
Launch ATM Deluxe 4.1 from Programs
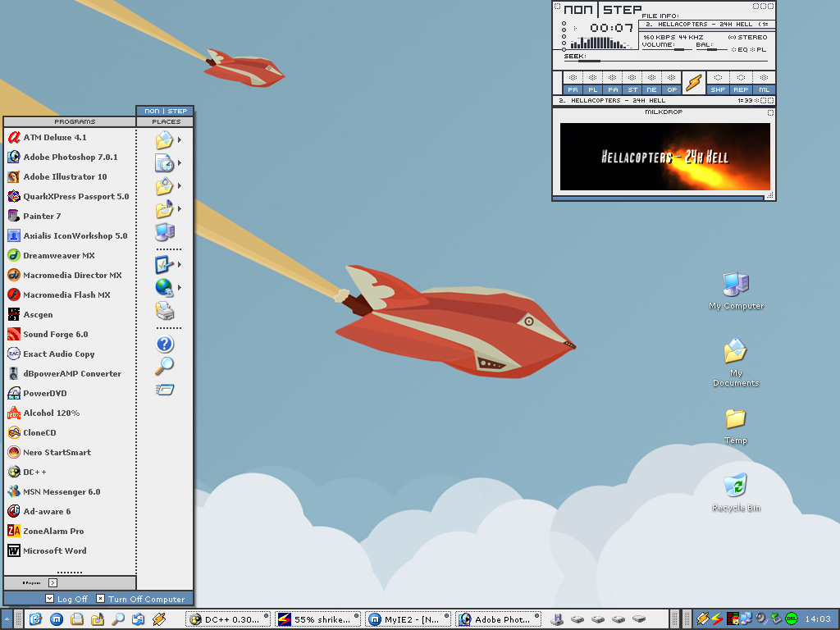[x=70, y=138]
